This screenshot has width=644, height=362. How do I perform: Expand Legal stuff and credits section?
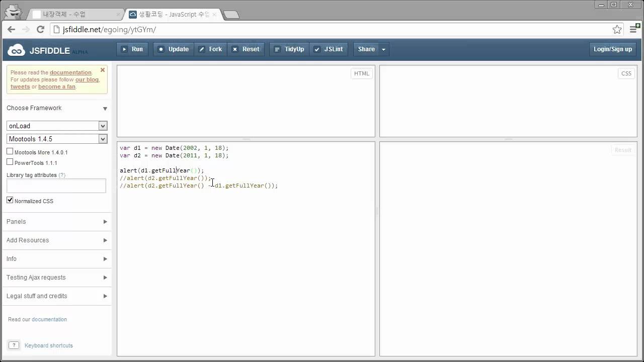pos(57,296)
